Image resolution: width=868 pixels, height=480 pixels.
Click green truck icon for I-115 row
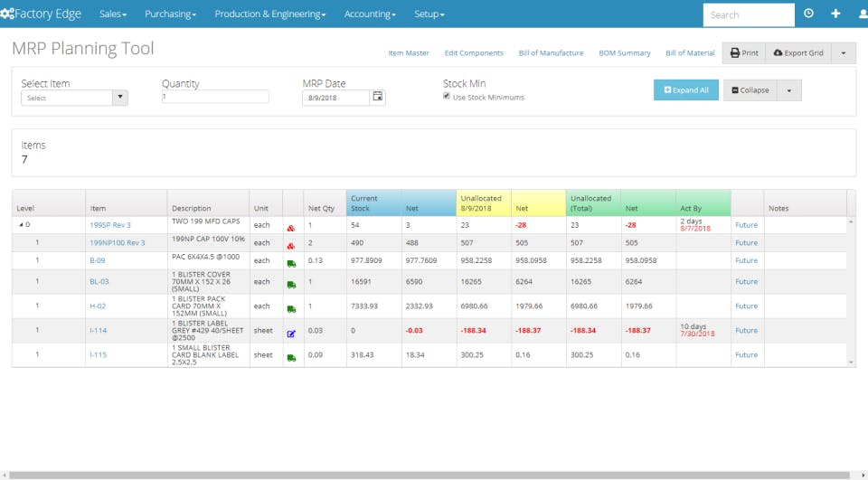point(291,358)
